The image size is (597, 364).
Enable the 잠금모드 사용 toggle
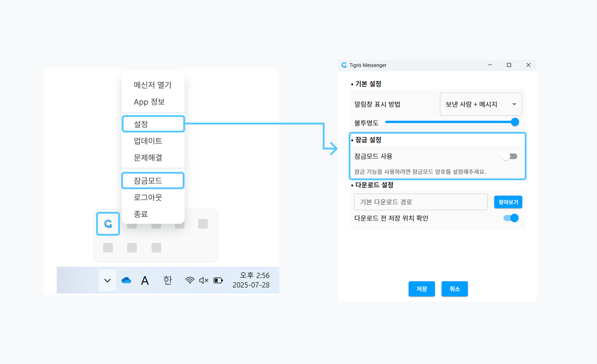510,156
